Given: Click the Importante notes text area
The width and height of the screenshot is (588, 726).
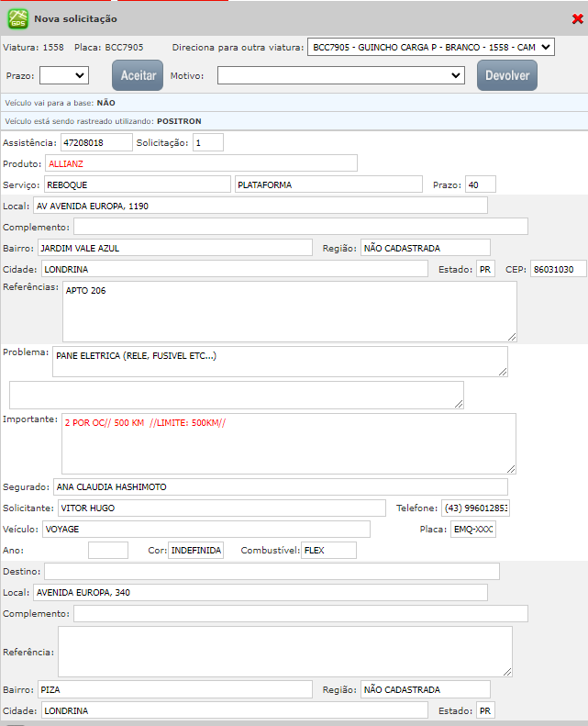Looking at the screenshot, I should pos(288,443).
